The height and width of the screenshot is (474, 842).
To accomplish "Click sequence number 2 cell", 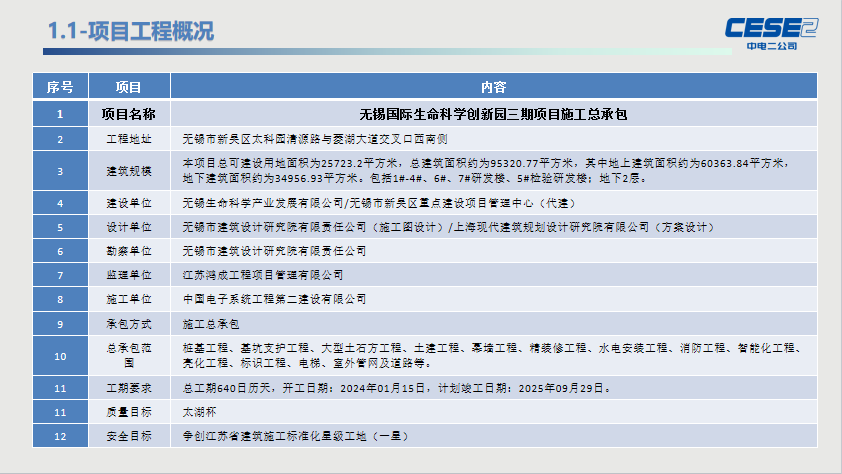I will click(x=60, y=139).
